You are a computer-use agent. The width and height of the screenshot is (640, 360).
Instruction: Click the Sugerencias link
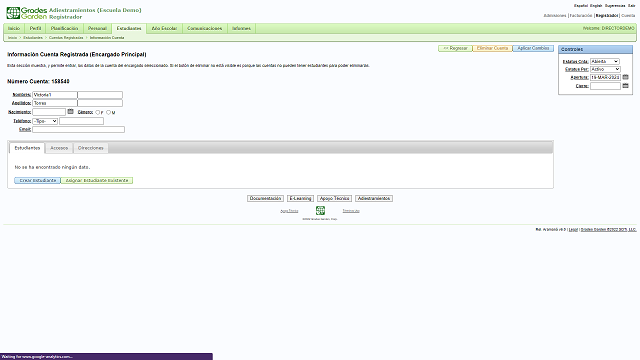[x=615, y=6]
